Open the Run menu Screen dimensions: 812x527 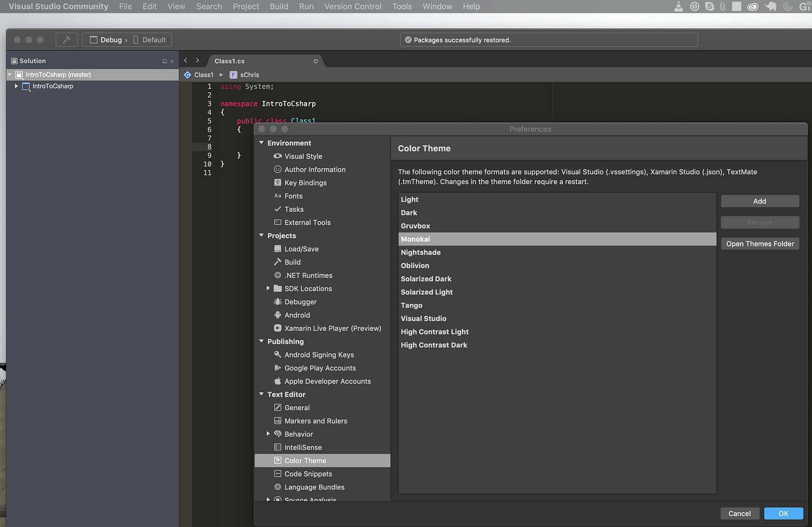[x=306, y=6]
